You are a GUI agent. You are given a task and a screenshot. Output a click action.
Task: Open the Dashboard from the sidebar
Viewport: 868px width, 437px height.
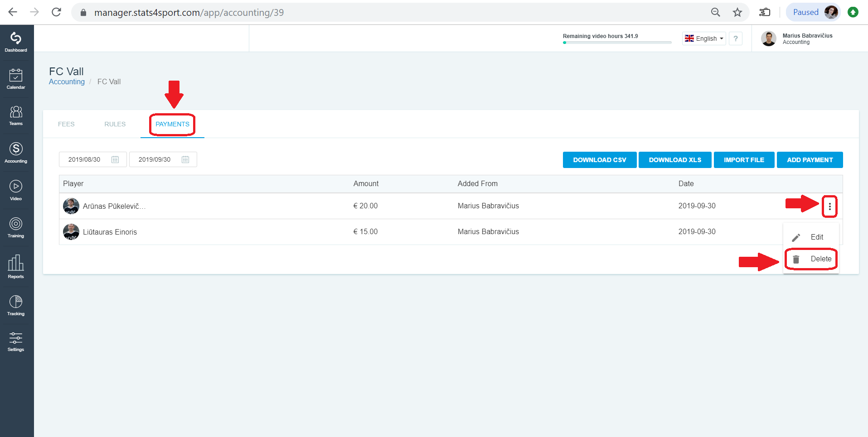tap(16, 42)
